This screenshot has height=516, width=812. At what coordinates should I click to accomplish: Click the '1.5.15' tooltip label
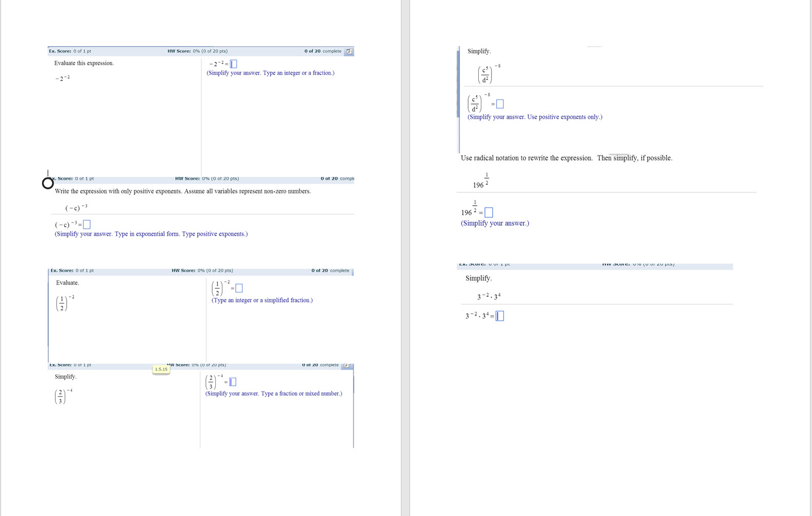tap(161, 369)
